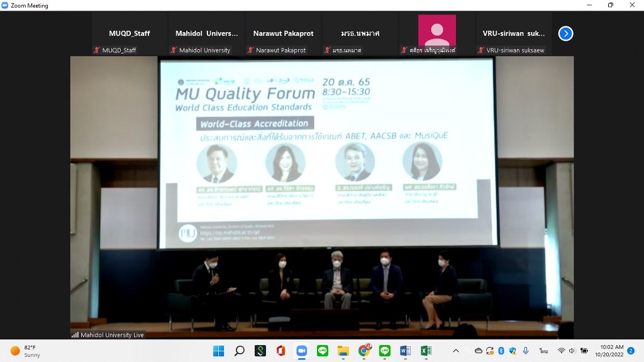
Task: Open the volume speaker tray icon
Action: click(572, 351)
